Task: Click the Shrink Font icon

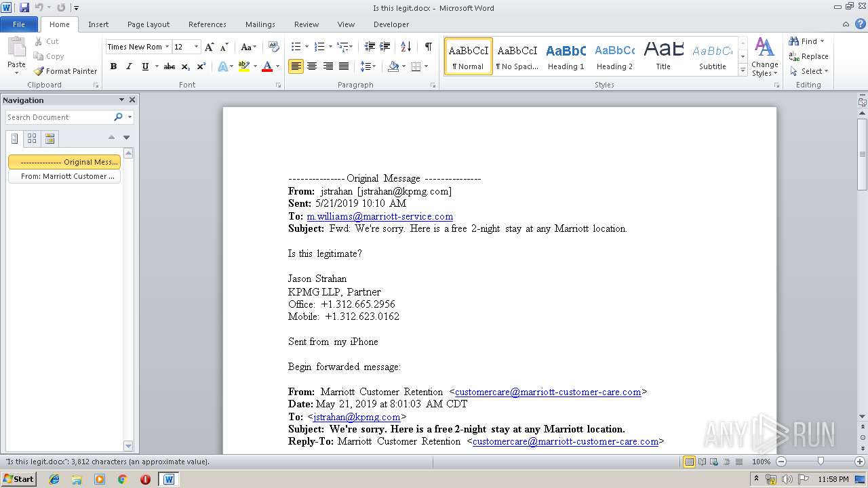Action: pos(224,47)
